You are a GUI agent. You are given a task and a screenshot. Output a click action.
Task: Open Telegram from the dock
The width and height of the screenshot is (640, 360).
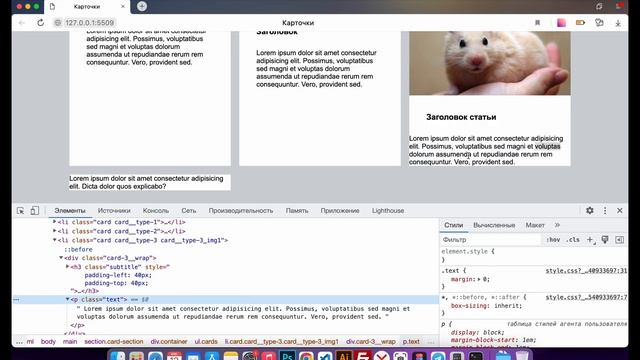(x=438, y=356)
